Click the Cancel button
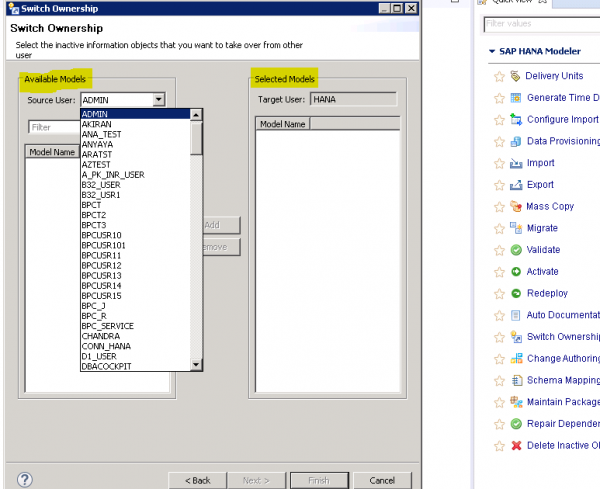Screen dimensions: 600x489 [x=382, y=480]
